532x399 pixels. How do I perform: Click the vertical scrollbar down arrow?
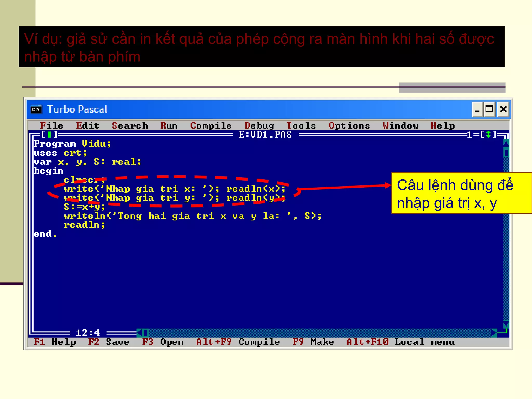pyautogui.click(x=506, y=324)
